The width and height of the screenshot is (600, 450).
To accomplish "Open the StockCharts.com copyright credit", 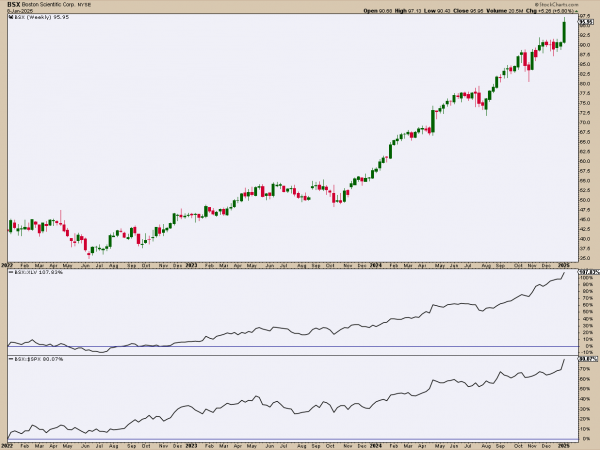I will (x=556, y=4).
